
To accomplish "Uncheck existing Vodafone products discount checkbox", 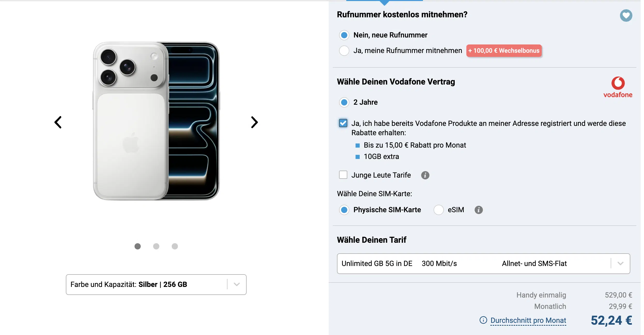I will 343,123.
